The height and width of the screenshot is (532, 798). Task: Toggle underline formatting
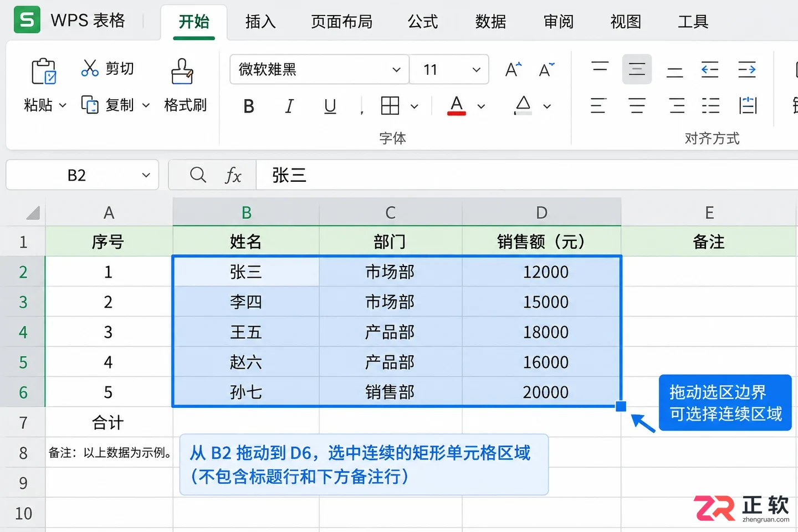pos(330,106)
